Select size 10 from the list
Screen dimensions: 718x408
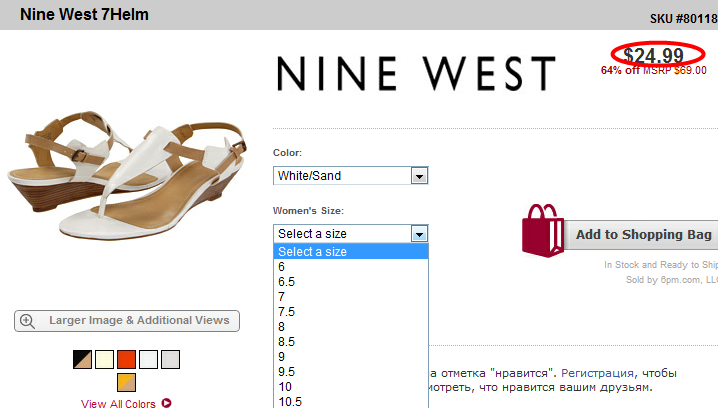tap(351, 387)
